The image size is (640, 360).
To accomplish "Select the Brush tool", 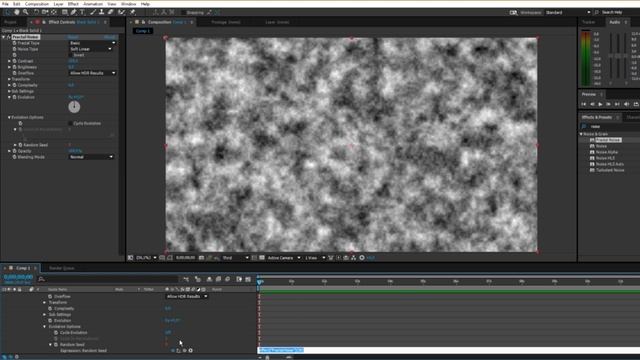I will (93, 12).
